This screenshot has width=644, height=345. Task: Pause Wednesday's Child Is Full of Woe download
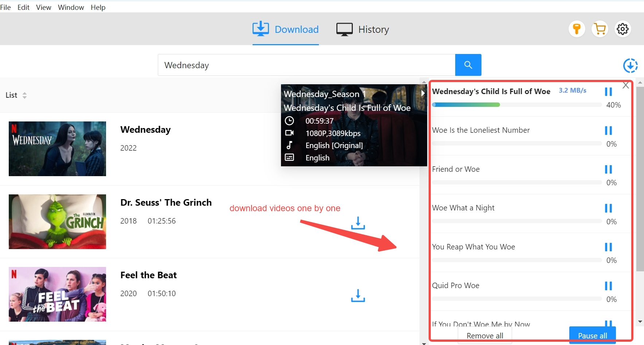pyautogui.click(x=608, y=92)
